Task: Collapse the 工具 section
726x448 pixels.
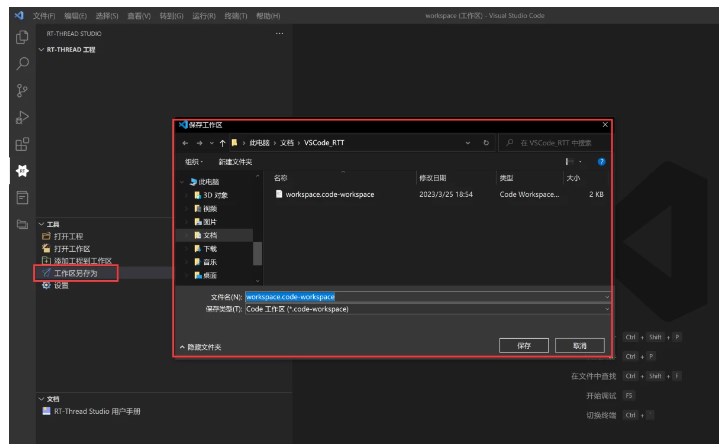Action: click(x=41, y=224)
